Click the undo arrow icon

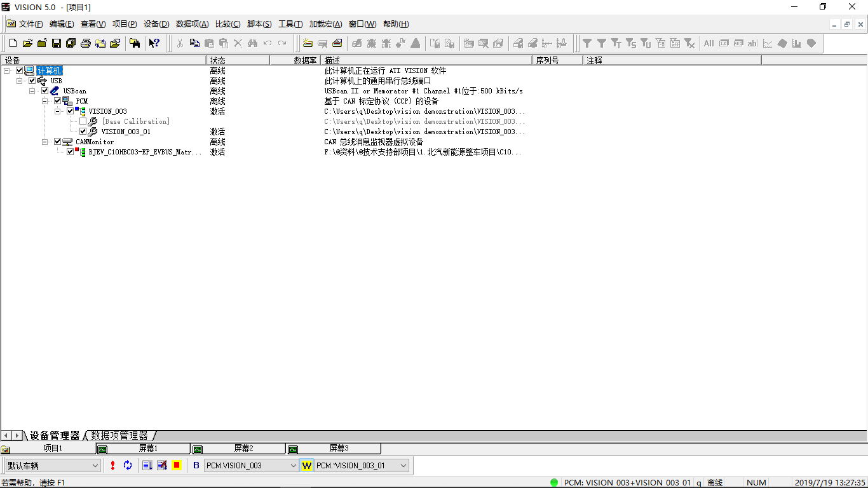click(x=267, y=43)
